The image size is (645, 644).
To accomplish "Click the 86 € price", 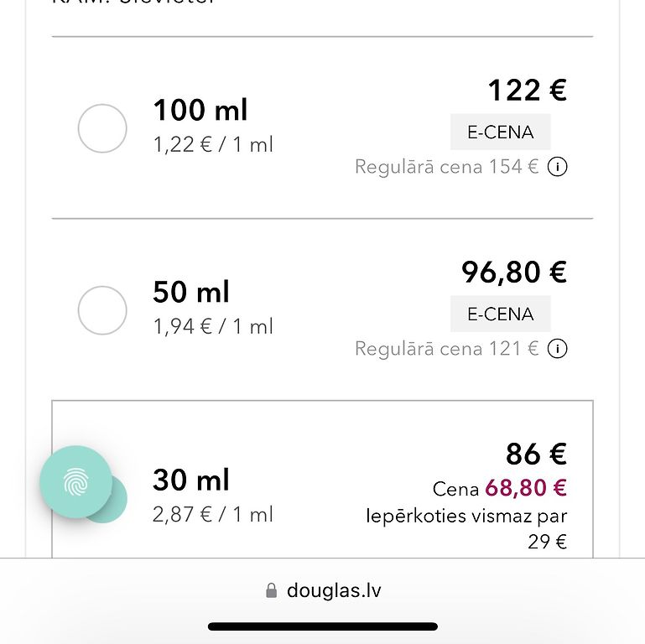I will click(x=536, y=454).
